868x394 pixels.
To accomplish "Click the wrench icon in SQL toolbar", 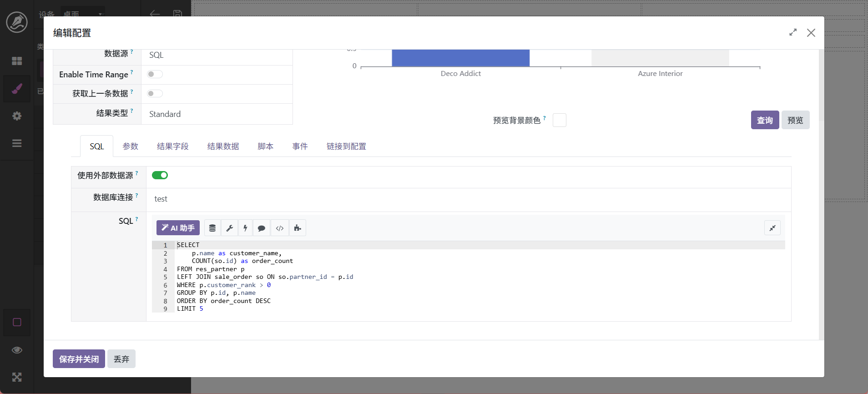I will point(230,228).
